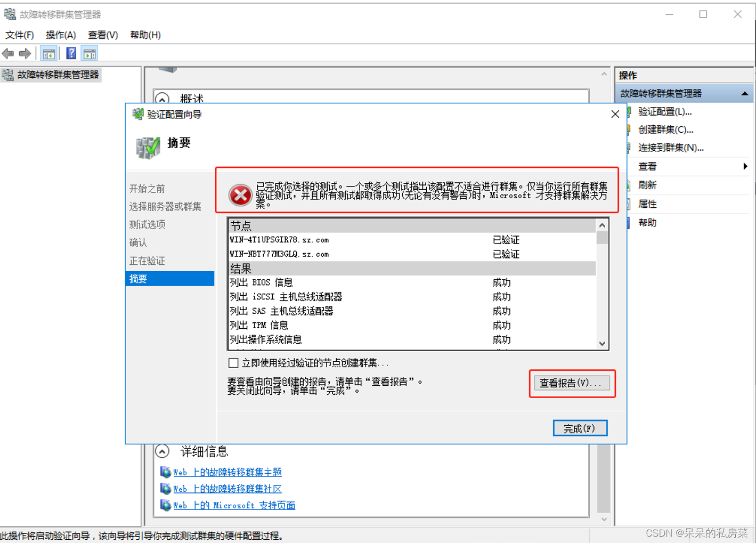The height and width of the screenshot is (543, 756).
Task: Click the 完成(F) button
Action: (580, 428)
